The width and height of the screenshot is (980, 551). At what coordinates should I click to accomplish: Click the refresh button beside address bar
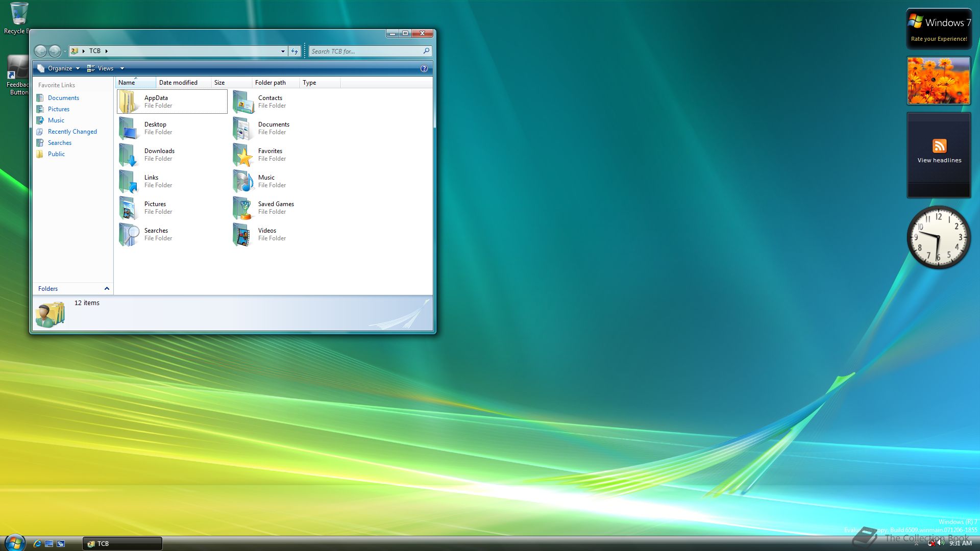coord(295,51)
